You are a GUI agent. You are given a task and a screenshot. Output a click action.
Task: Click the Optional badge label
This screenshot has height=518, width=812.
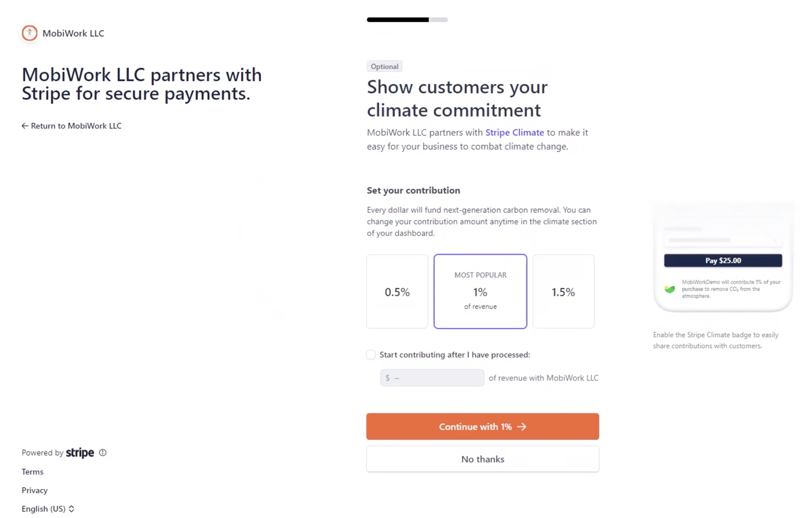(x=384, y=67)
